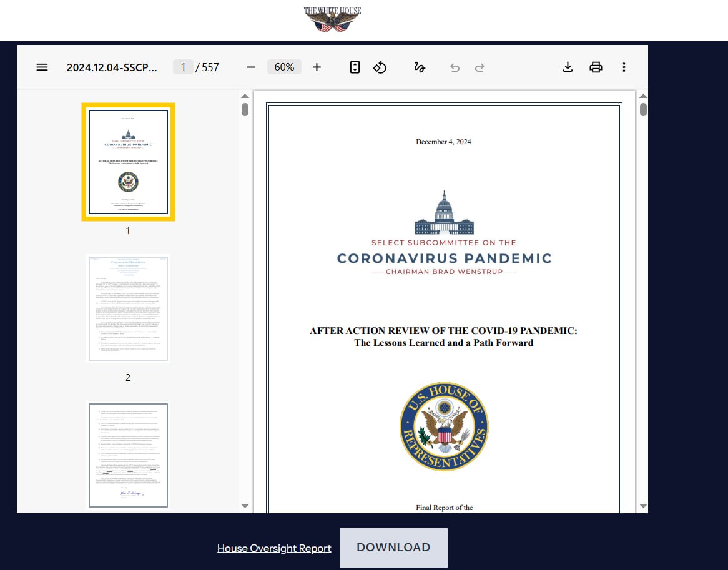
Task: Undo the last annotation
Action: [x=455, y=68]
